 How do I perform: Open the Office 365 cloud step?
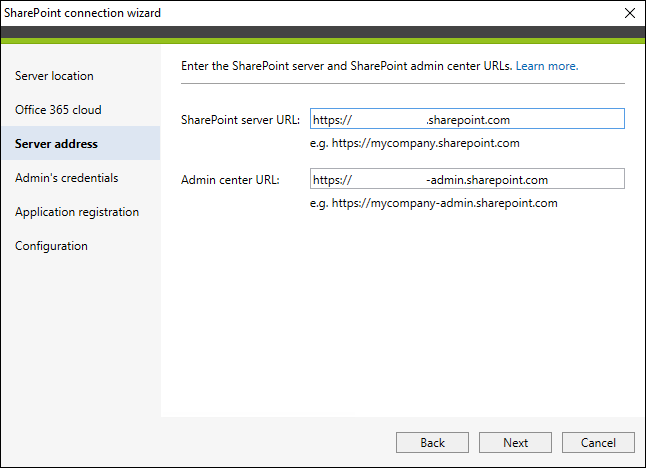[x=58, y=110]
